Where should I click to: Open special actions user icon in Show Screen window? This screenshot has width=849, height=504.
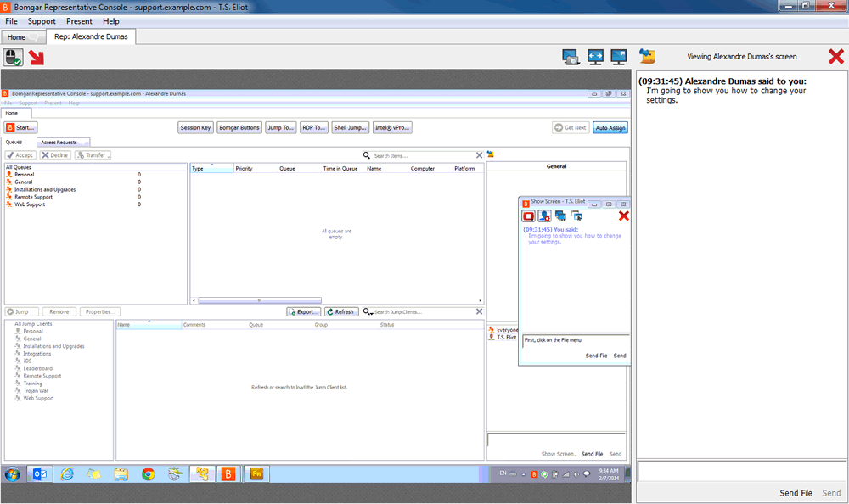coord(544,216)
